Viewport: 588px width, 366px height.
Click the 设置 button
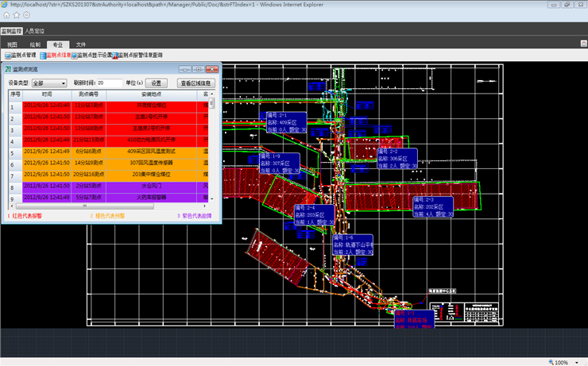[x=157, y=83]
